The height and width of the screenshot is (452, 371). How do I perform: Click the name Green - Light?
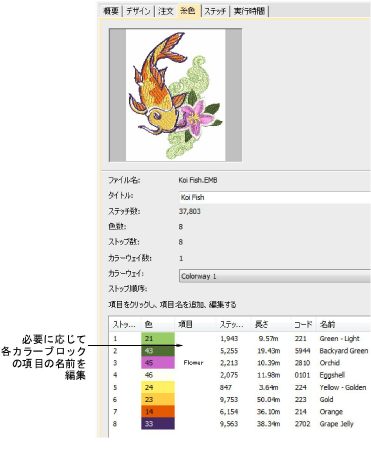point(339,339)
